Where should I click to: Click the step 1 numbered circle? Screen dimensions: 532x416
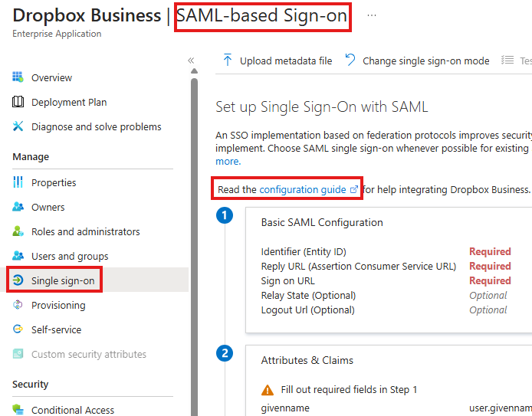tap(225, 215)
